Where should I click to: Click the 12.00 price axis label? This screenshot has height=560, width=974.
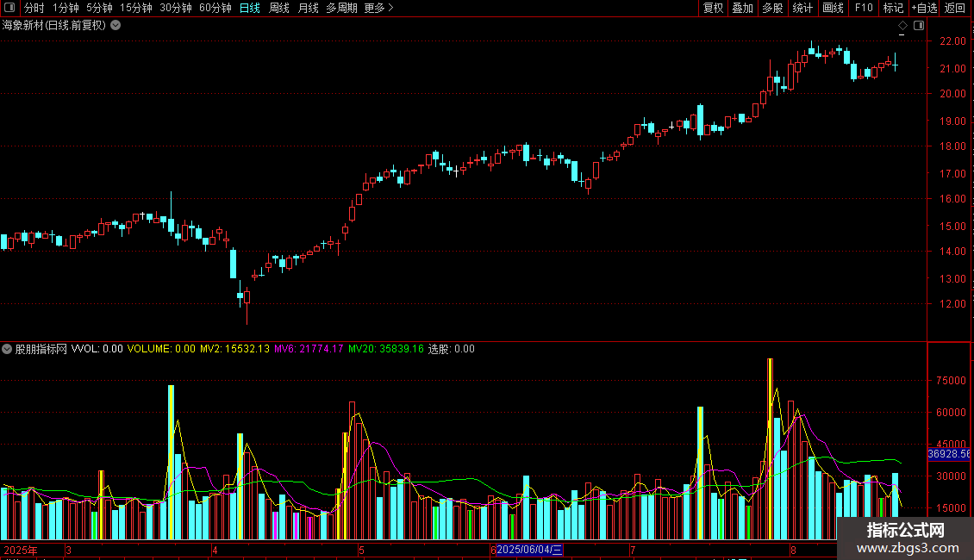click(952, 303)
